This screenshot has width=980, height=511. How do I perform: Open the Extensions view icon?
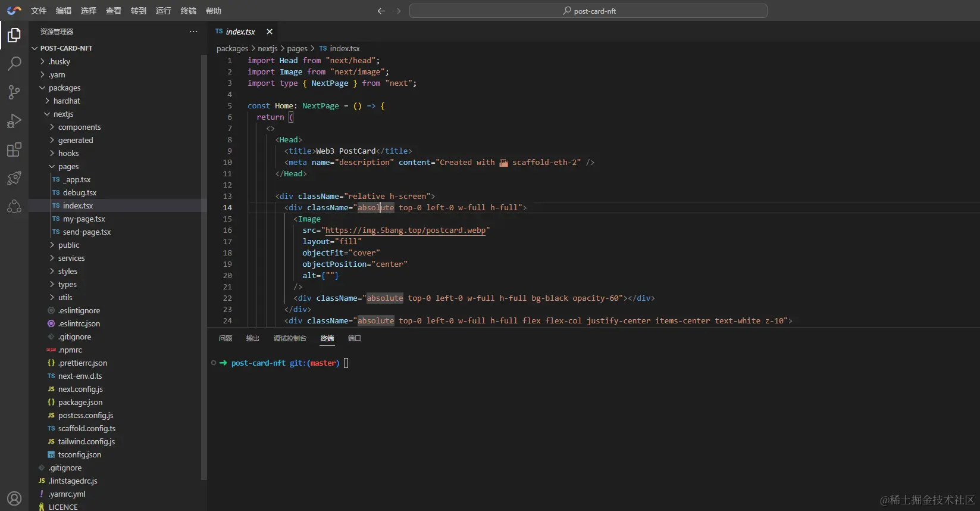[14, 149]
